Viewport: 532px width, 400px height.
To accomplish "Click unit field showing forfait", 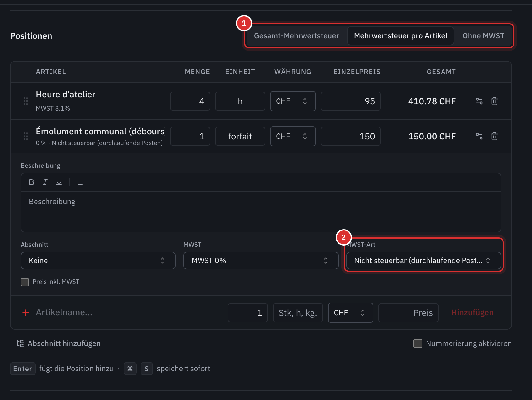I will [240, 136].
